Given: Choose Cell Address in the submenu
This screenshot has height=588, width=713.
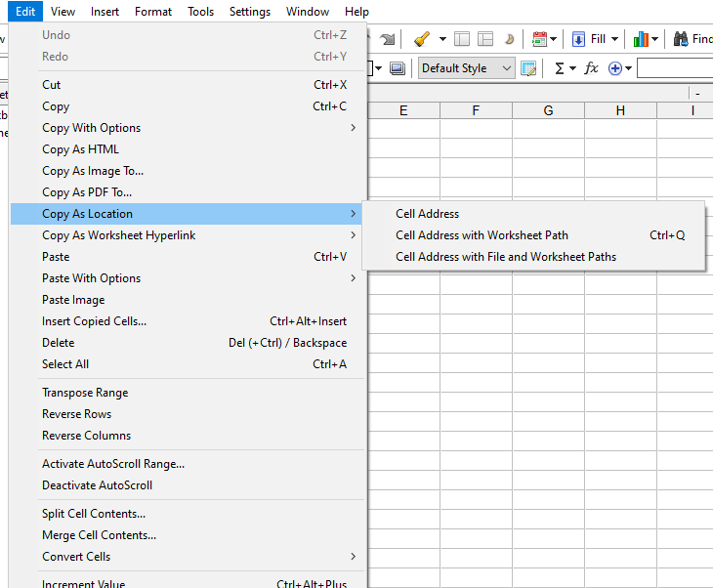Looking at the screenshot, I should (534, 214).
